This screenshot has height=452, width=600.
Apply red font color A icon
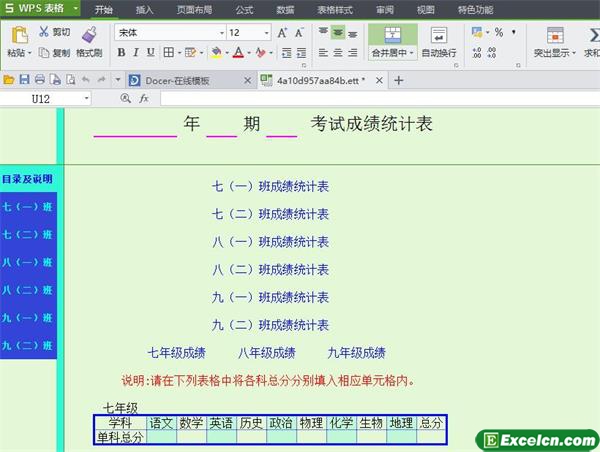(x=238, y=52)
